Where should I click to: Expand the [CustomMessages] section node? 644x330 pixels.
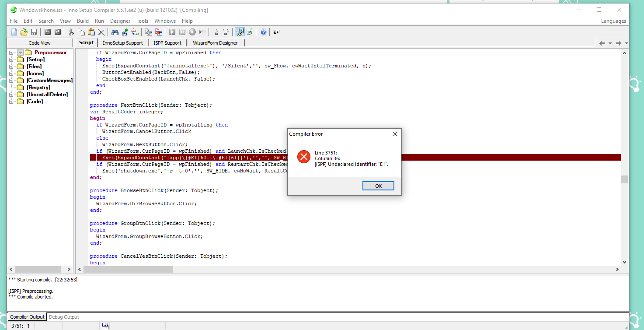(11, 81)
